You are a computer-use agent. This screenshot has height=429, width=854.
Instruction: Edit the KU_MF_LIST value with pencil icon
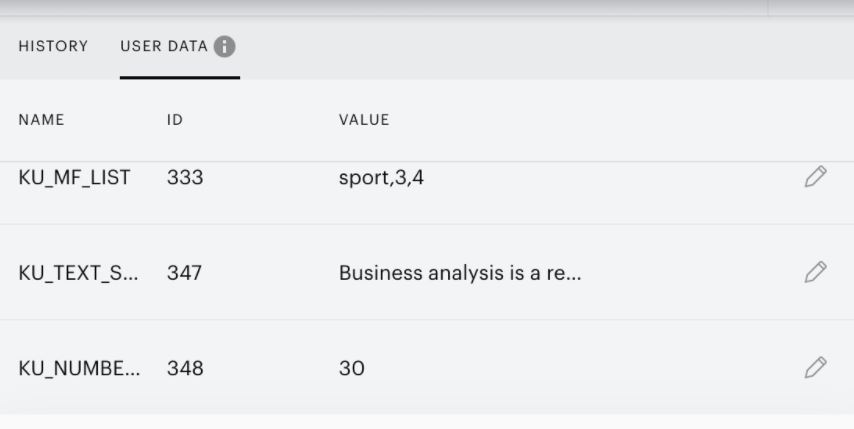click(815, 177)
